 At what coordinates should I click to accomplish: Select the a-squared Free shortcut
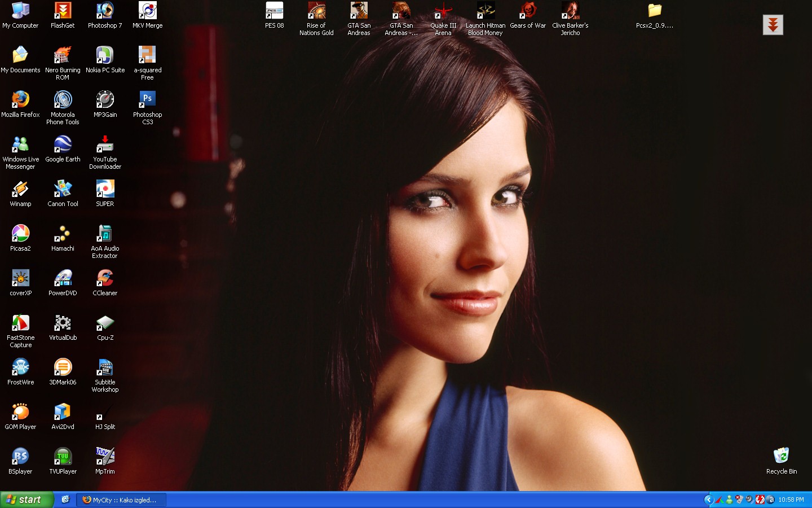147,64
